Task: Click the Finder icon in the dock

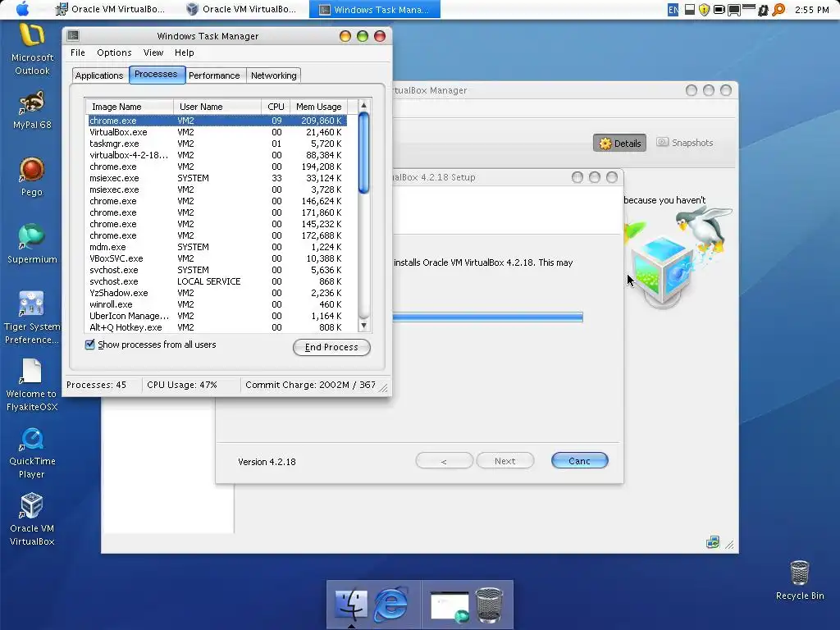Action: click(351, 605)
